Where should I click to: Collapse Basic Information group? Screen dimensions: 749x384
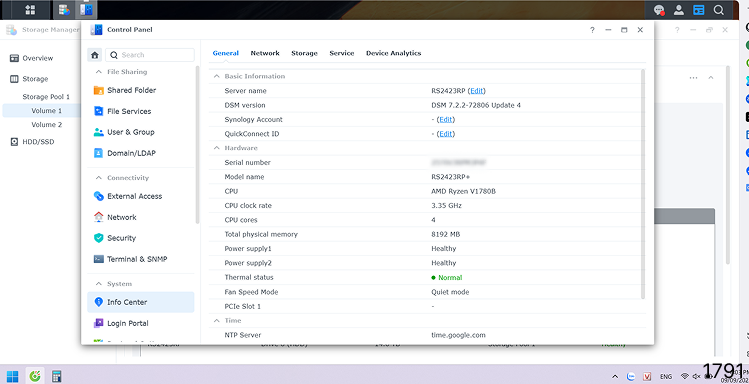tap(216, 76)
